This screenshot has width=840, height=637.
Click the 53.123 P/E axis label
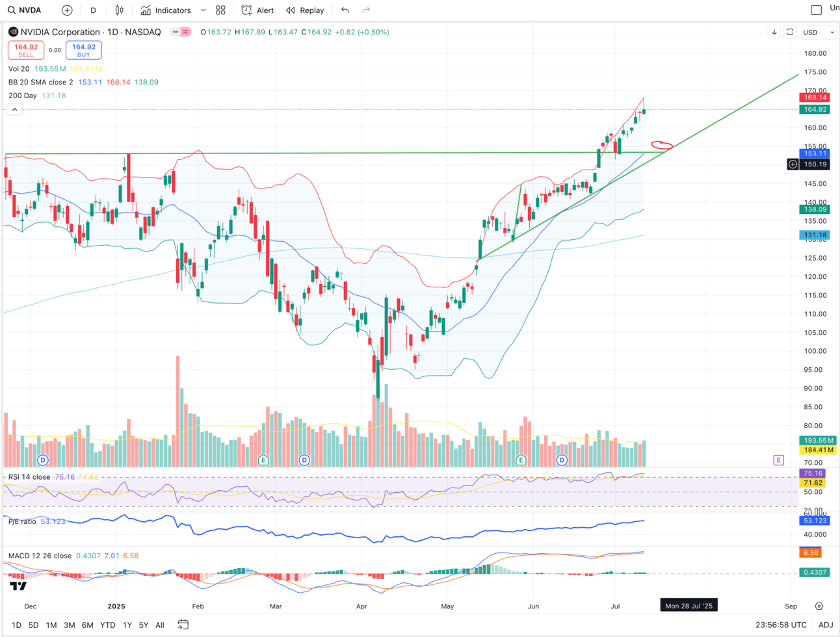(x=814, y=521)
